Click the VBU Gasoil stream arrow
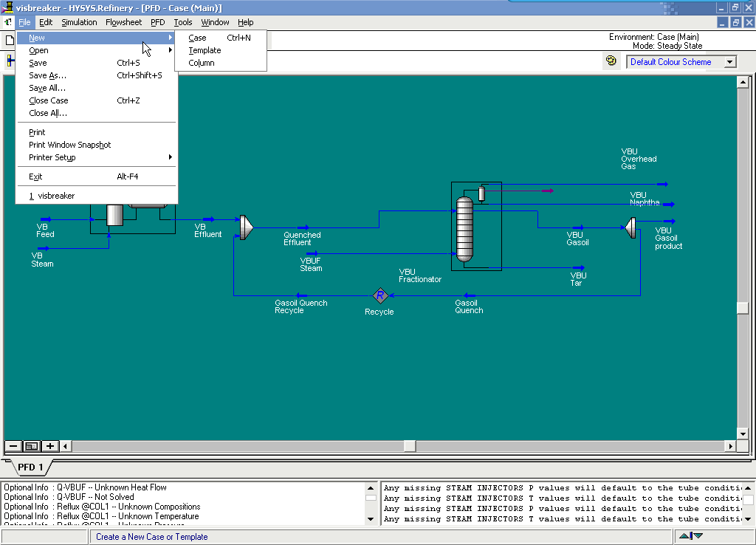Screen dimensions: 756x545 pos(578,227)
